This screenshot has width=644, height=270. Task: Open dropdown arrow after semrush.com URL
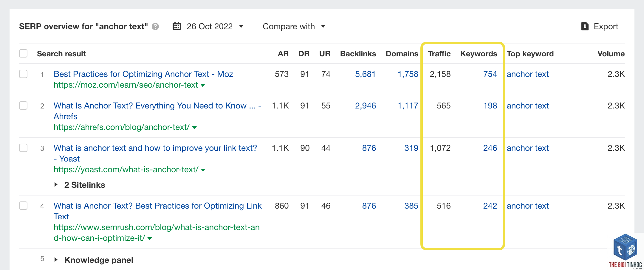pyautogui.click(x=150, y=239)
